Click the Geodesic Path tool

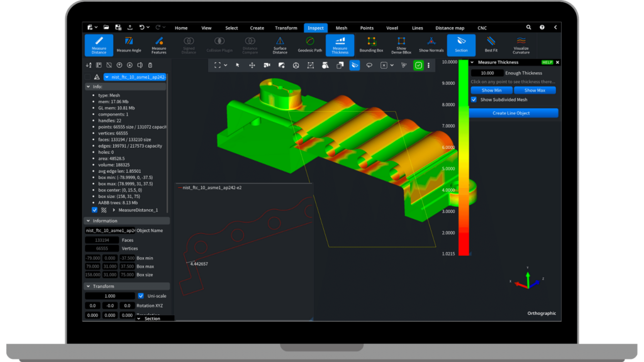coord(309,45)
